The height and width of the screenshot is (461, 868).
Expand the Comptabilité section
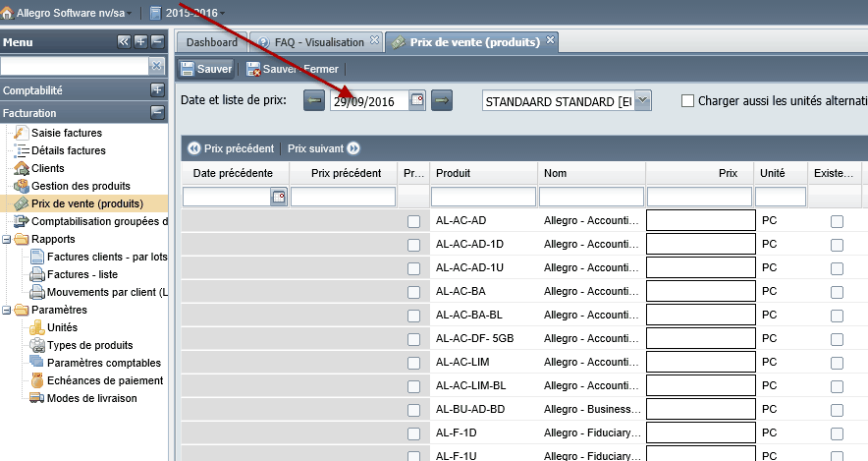[157, 89]
